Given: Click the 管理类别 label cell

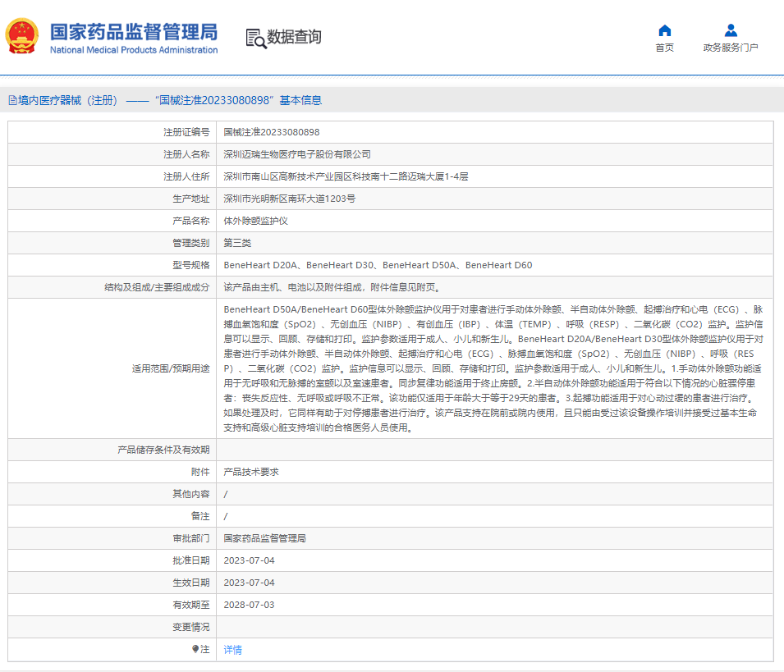Looking at the screenshot, I should (x=112, y=243).
